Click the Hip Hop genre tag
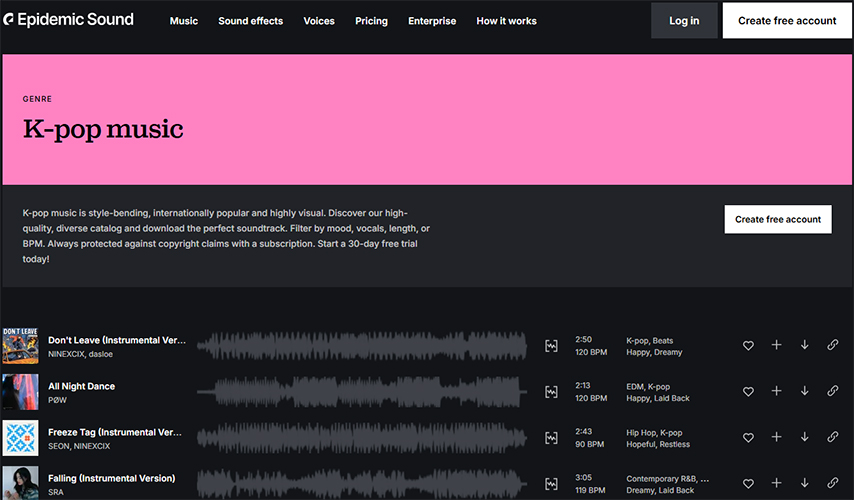 point(642,432)
